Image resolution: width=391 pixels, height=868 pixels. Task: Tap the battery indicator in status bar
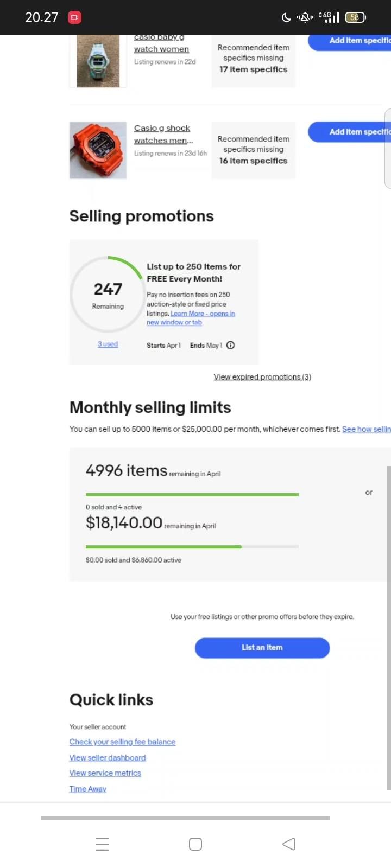[x=355, y=17]
